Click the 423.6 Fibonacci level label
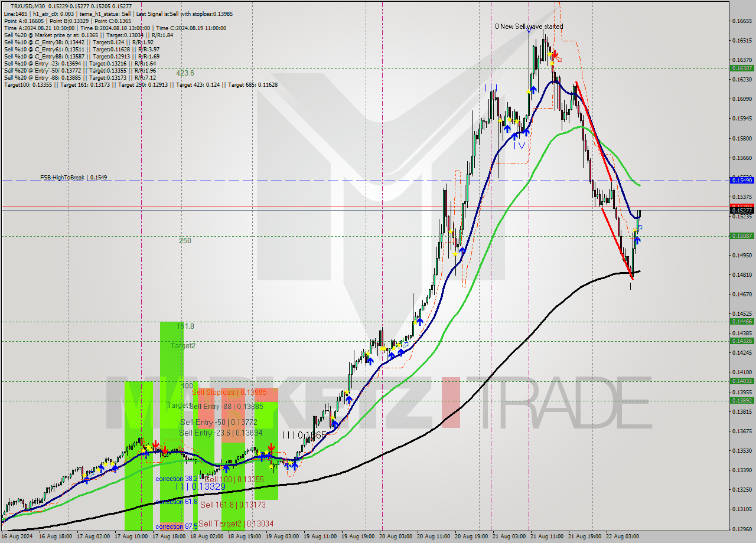Screen dimensions: 756x543 coord(185,73)
